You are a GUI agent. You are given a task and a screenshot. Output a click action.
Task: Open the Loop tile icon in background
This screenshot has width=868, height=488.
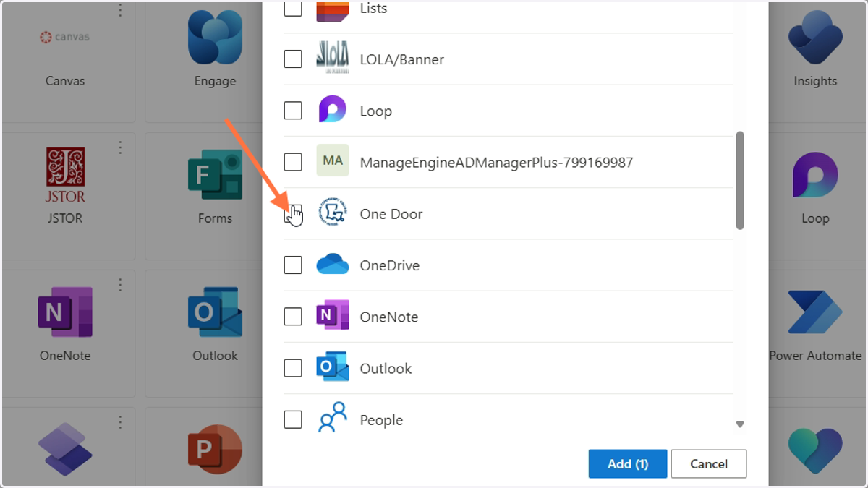tap(815, 175)
